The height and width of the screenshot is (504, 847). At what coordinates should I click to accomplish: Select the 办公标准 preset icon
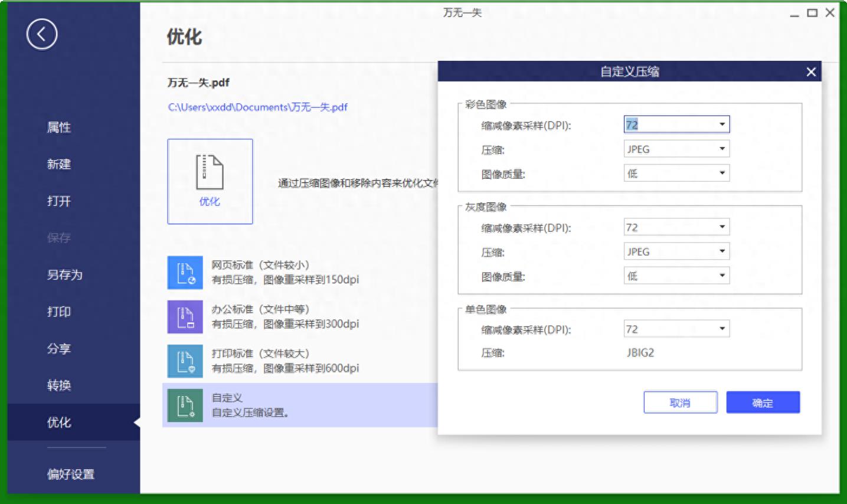pyautogui.click(x=185, y=317)
